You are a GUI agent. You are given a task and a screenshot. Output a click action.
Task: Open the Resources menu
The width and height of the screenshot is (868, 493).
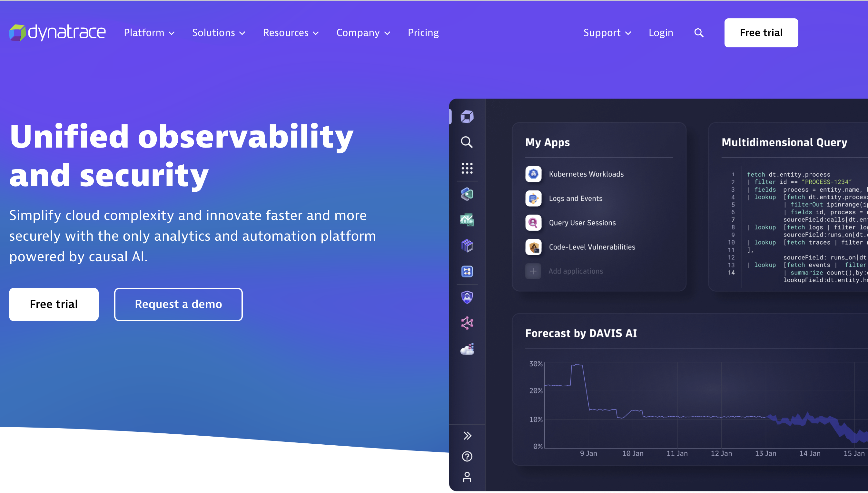click(x=290, y=33)
